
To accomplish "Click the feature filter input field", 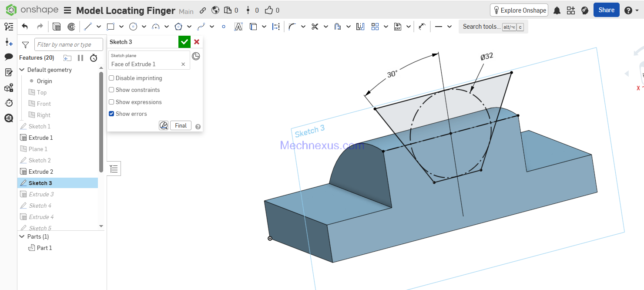I will 69,44.
